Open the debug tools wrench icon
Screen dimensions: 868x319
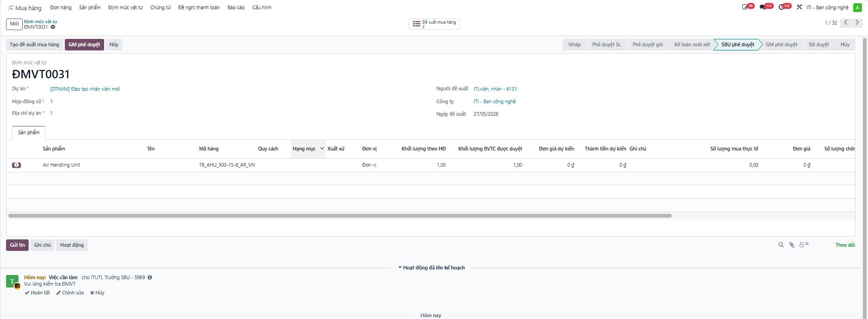tap(799, 7)
